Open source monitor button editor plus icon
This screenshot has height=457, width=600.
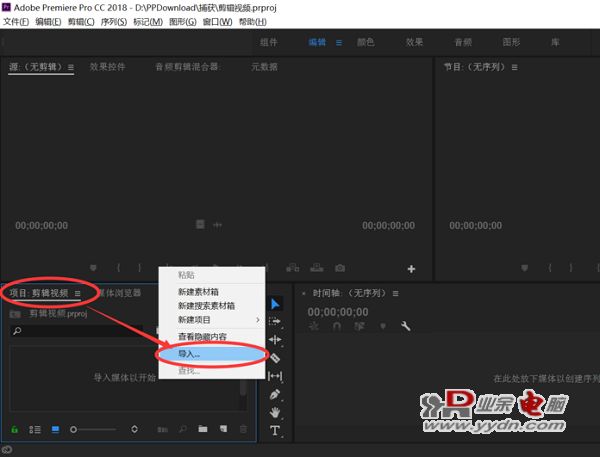tap(411, 269)
